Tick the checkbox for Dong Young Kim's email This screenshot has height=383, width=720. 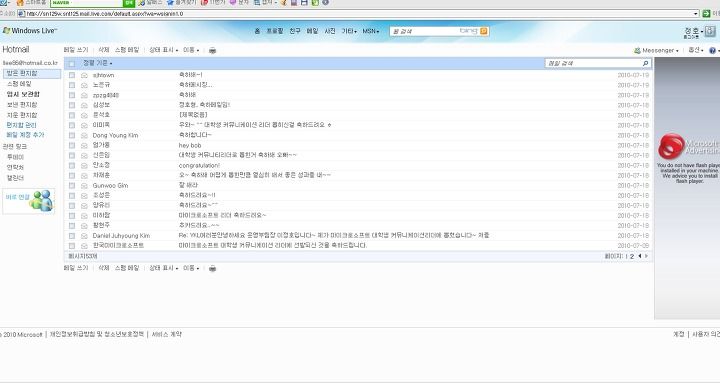(72, 135)
